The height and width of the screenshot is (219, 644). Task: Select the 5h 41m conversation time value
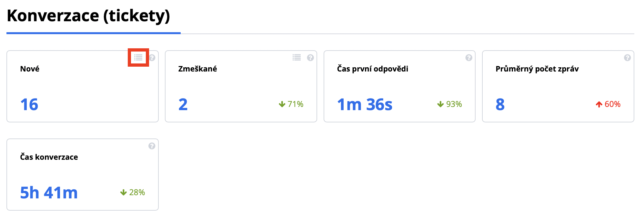point(49,193)
